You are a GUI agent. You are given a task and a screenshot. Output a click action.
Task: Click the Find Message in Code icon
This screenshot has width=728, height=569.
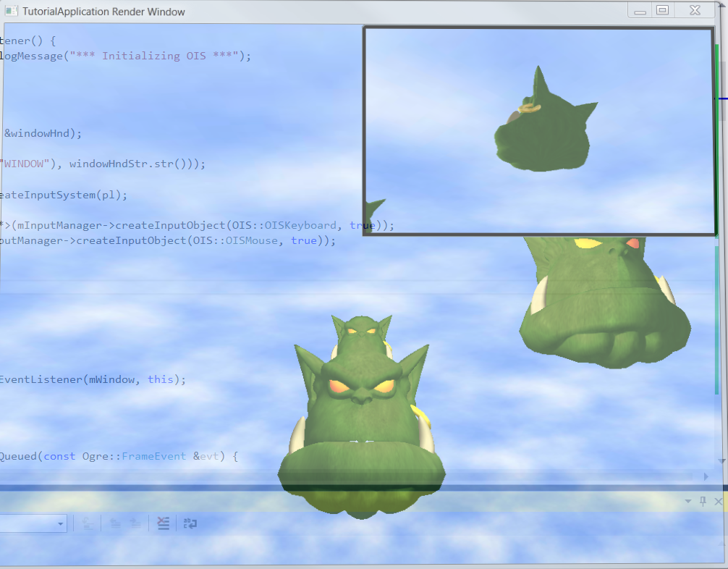coord(88,523)
